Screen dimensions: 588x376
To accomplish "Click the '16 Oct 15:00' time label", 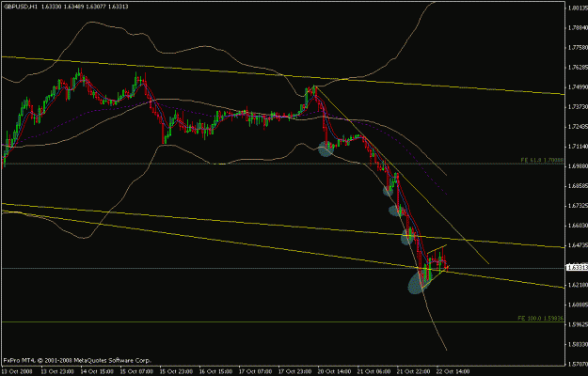I will click(x=215, y=371).
